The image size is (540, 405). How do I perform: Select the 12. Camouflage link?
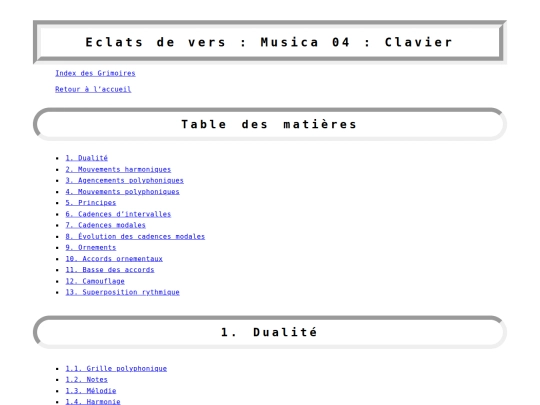(95, 281)
